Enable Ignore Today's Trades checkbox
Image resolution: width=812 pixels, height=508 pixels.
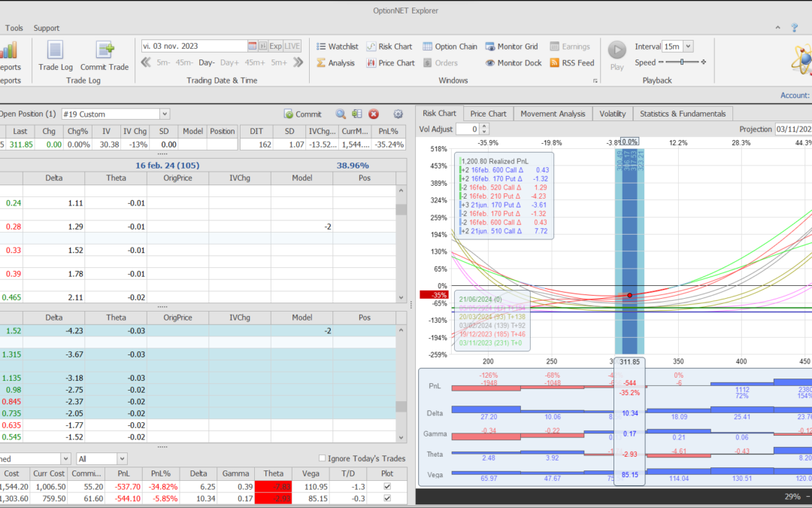pos(323,458)
